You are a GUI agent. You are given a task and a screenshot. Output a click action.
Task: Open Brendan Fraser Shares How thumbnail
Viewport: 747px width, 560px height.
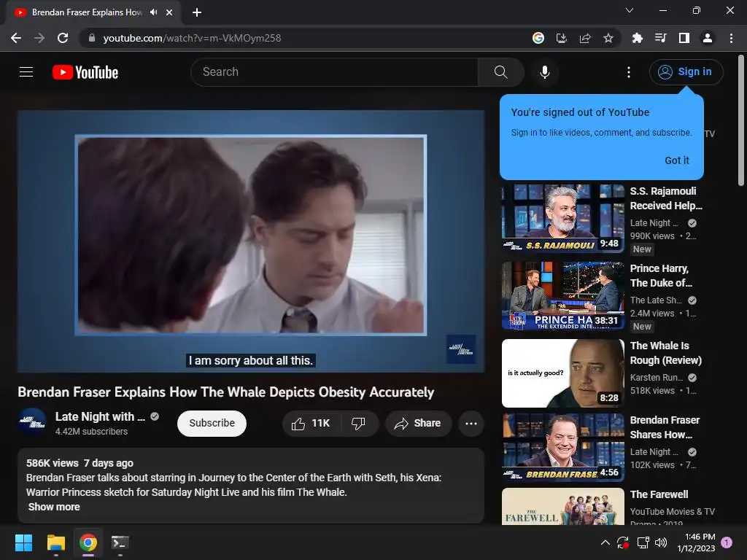coord(562,447)
